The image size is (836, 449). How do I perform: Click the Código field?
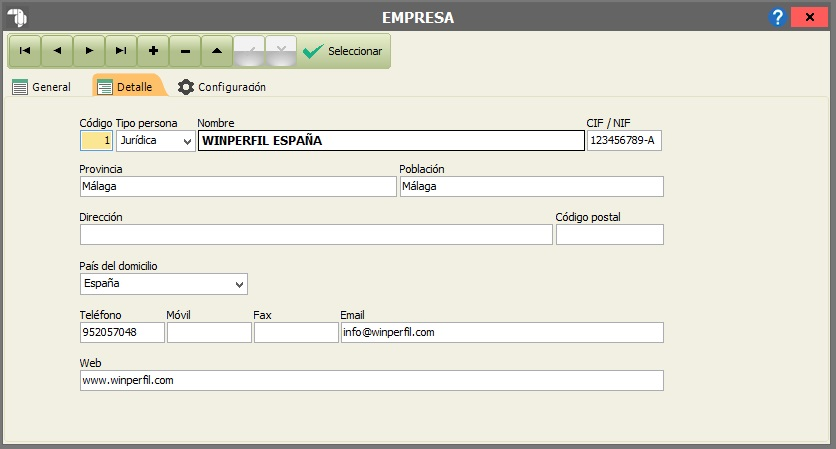click(97, 141)
